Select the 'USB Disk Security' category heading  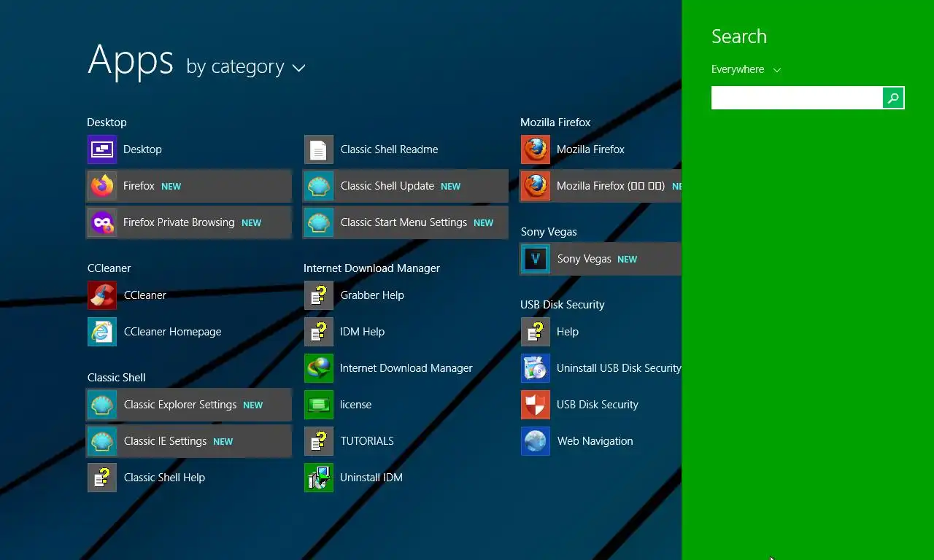coord(563,305)
